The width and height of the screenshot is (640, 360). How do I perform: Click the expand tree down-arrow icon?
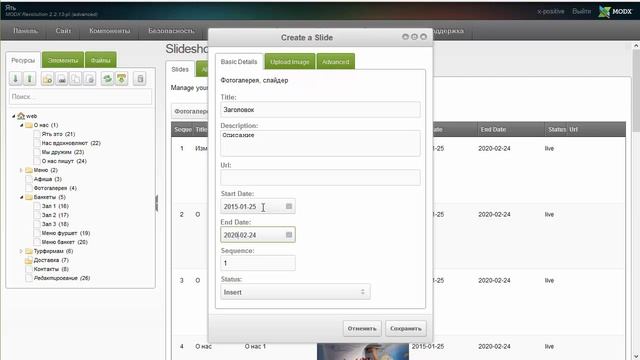coord(16,78)
